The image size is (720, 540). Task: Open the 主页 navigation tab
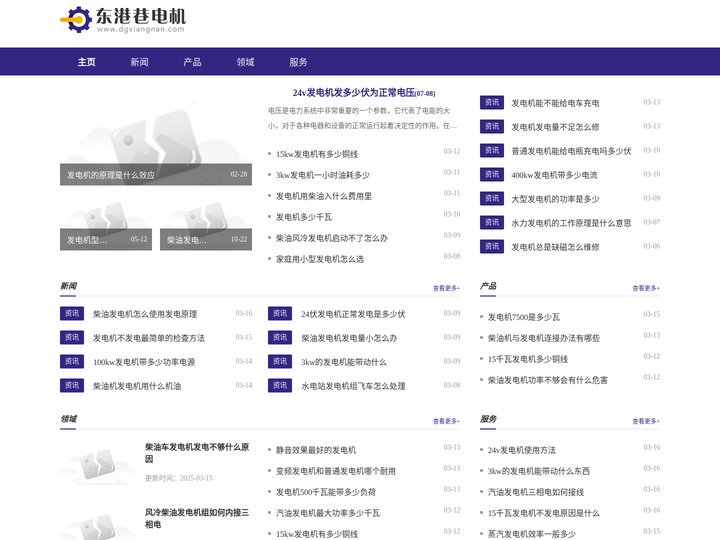(x=86, y=62)
